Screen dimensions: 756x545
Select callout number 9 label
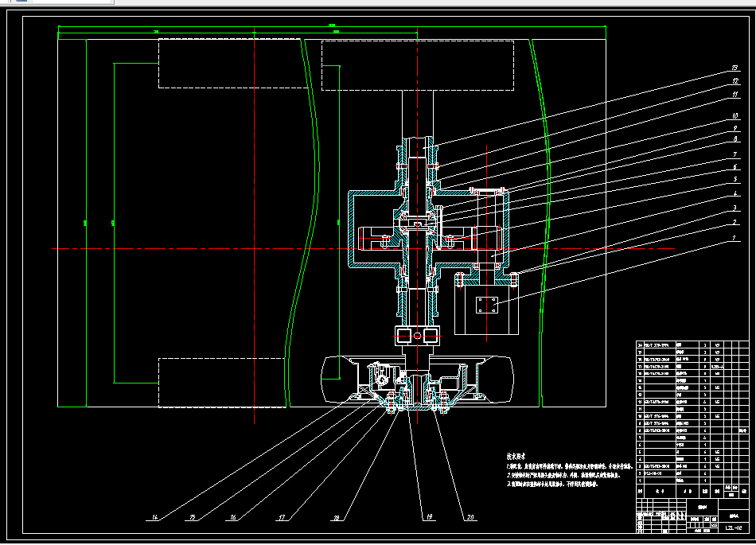click(735, 128)
